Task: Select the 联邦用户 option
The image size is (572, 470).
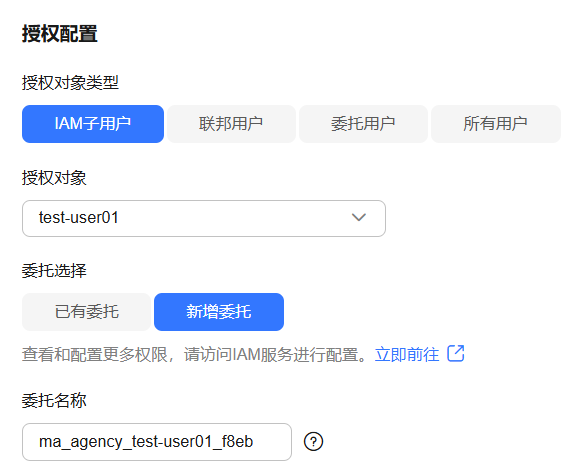Action: pyautogui.click(x=231, y=124)
